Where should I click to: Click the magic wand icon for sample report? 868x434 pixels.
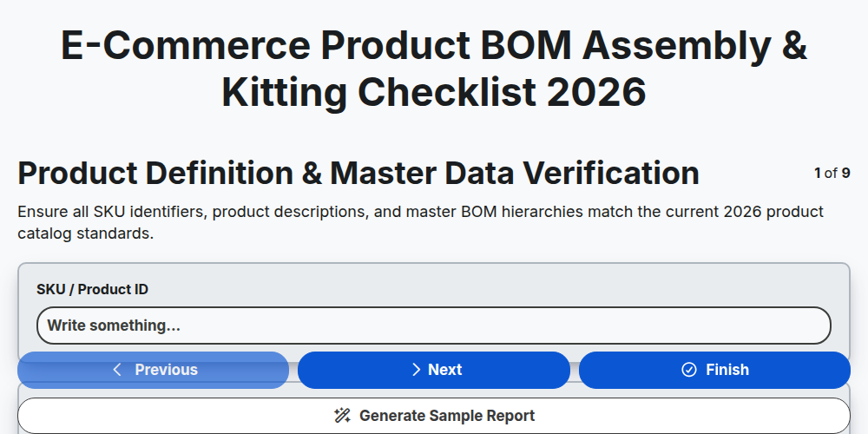coord(343,416)
